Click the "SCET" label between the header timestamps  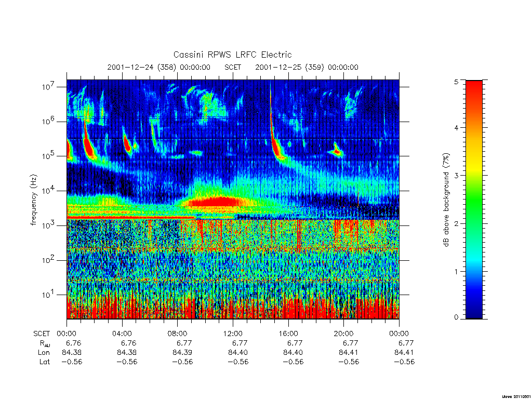(233, 67)
